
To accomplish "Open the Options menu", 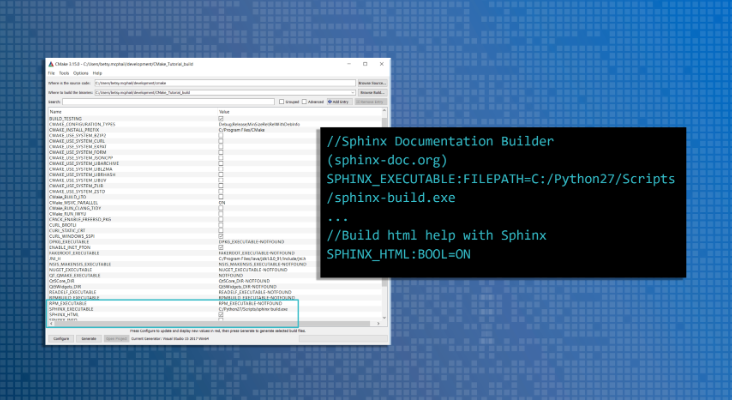I will click(x=80, y=73).
